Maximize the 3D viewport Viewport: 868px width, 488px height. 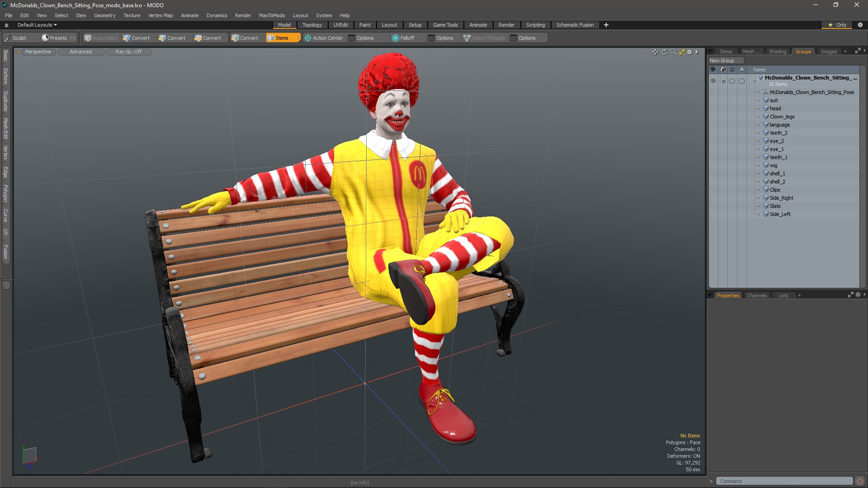click(682, 52)
